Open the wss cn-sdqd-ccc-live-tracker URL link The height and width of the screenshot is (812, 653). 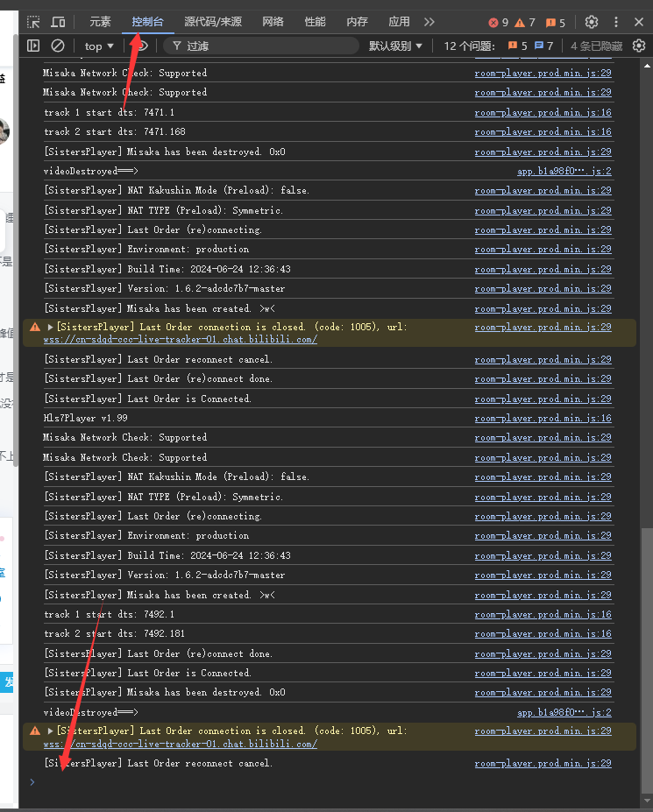180,340
